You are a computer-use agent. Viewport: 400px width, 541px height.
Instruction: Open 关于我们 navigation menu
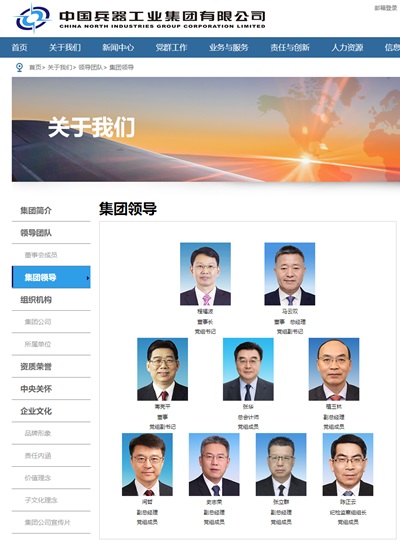click(65, 48)
